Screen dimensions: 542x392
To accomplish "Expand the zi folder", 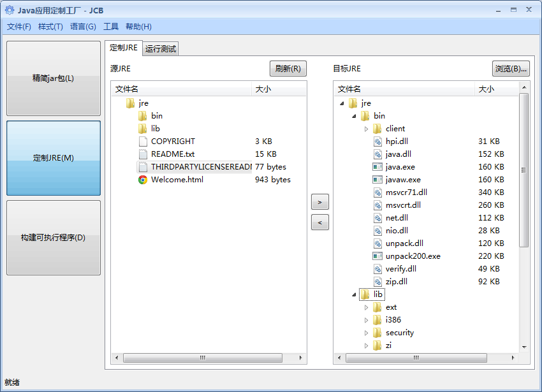I will pos(366,345).
